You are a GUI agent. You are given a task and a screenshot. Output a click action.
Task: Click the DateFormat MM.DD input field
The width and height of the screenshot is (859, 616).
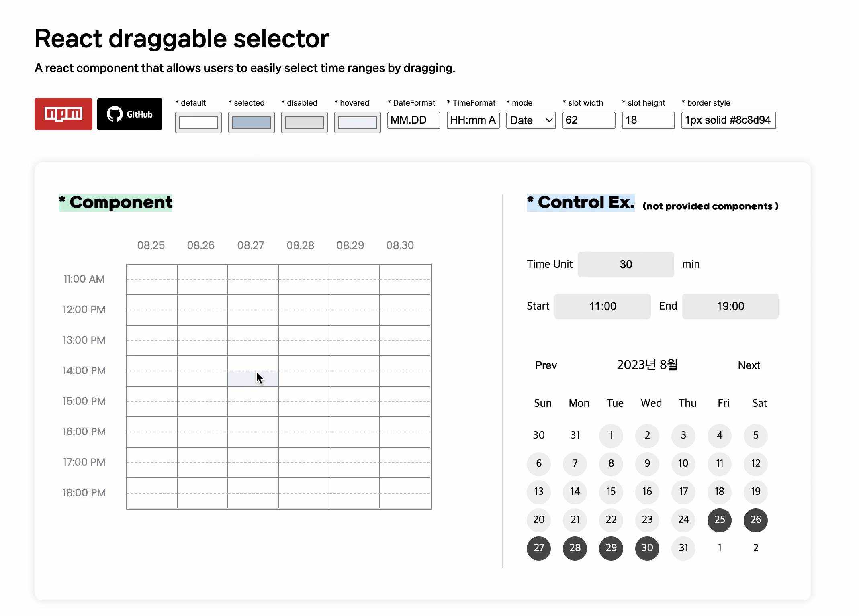pos(413,120)
